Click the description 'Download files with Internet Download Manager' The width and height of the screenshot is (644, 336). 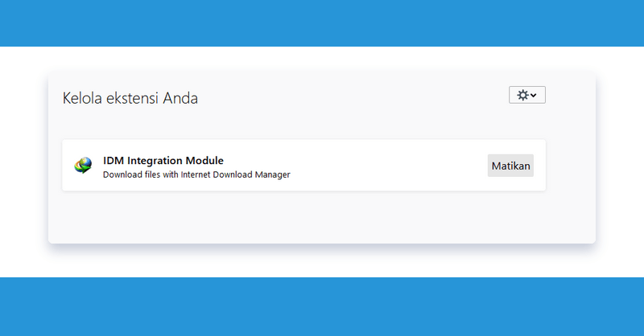[x=196, y=174]
